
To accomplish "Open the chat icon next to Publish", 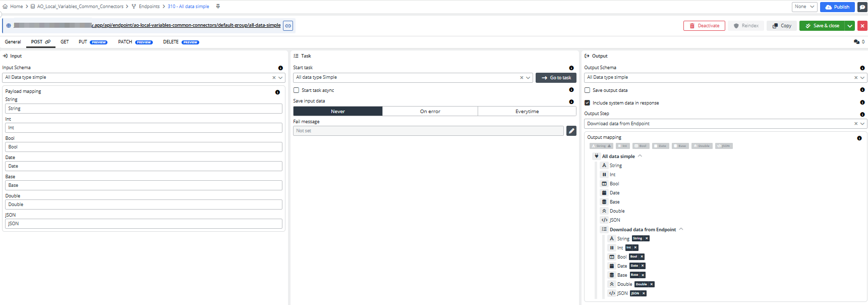I will coord(862,7).
